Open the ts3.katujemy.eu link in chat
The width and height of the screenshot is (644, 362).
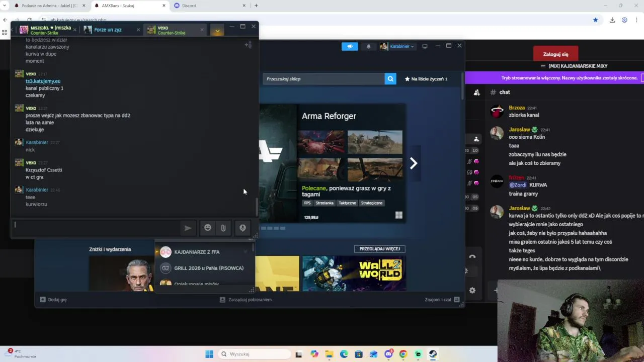(43, 81)
